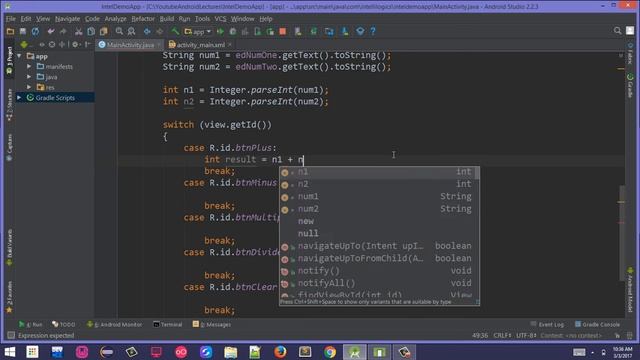Click the Debug app bug icon

point(233,31)
